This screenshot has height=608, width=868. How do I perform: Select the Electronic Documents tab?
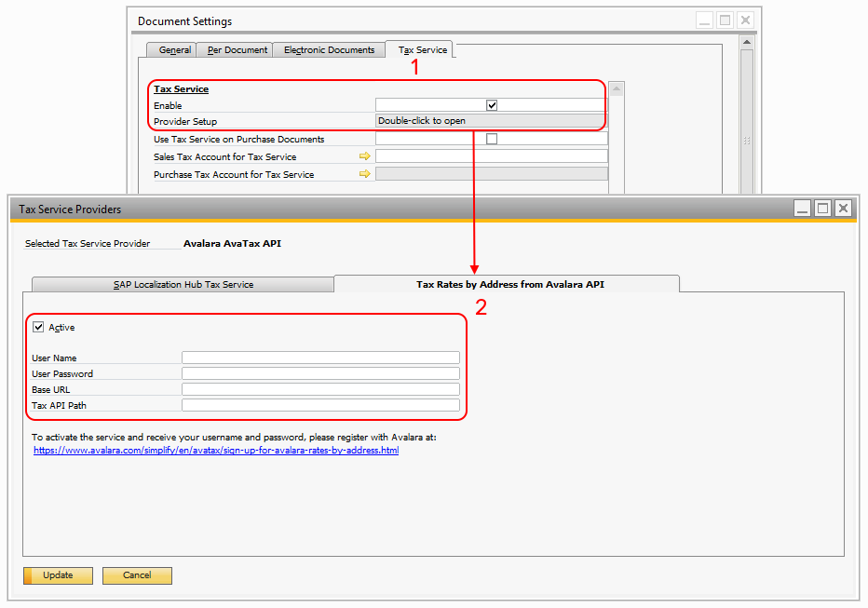coord(329,50)
